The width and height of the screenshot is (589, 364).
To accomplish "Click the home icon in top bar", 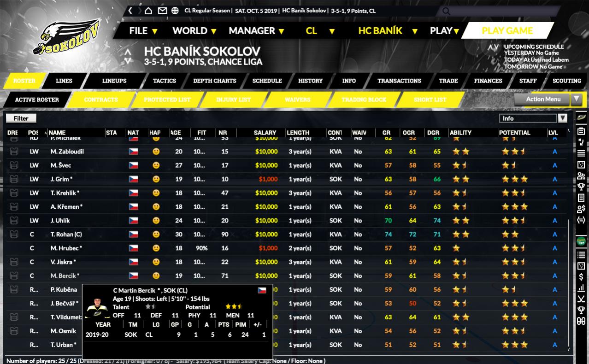I will 148,11.
